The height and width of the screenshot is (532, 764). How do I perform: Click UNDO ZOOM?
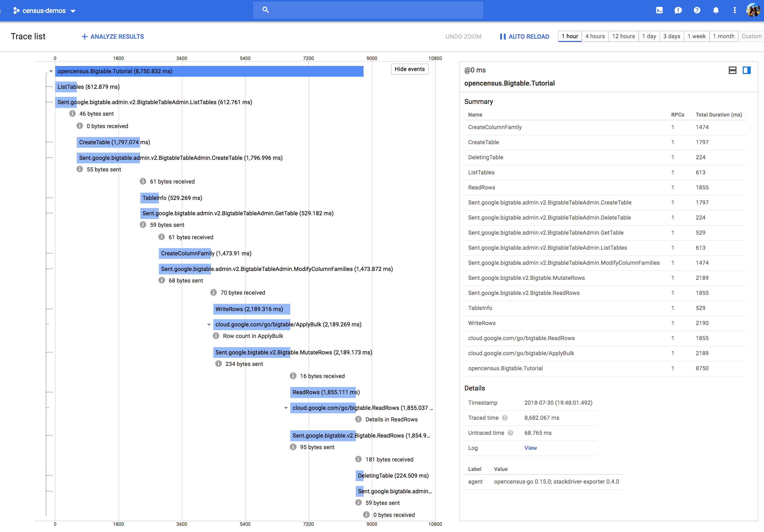(463, 37)
